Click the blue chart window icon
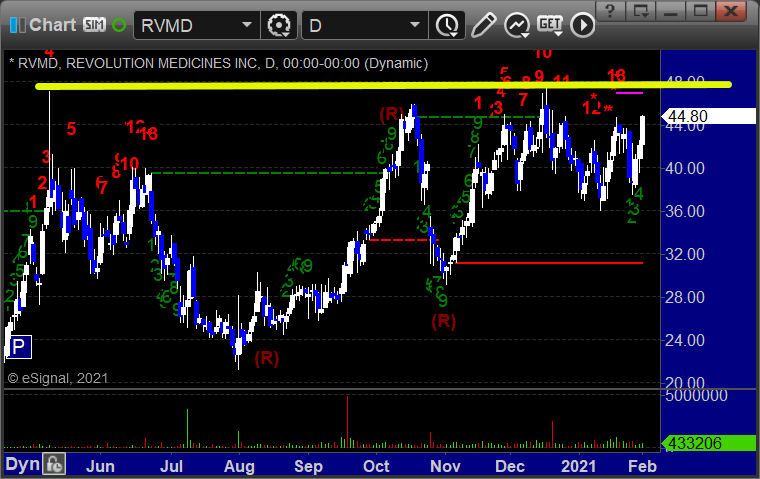This screenshot has height=479, width=760. click(18, 25)
